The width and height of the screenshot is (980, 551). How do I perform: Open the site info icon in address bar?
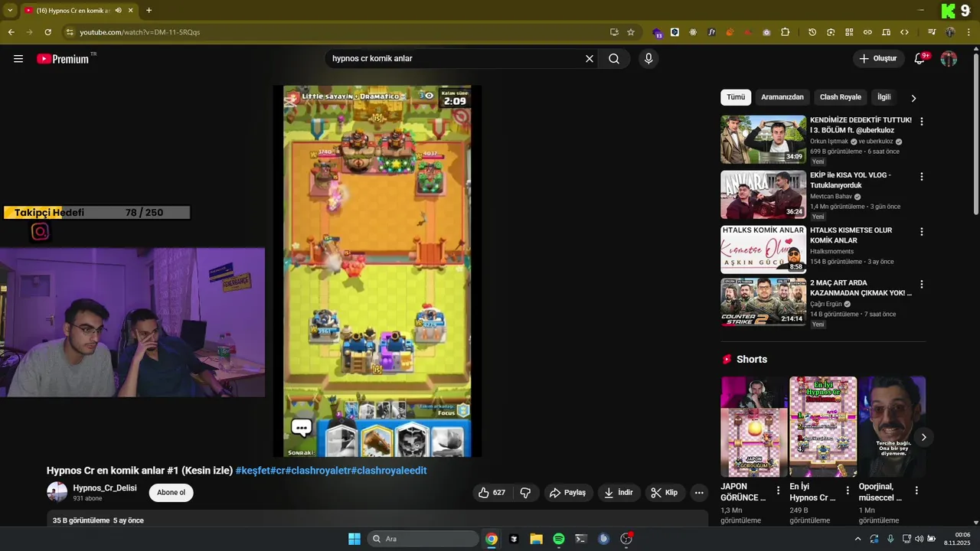tap(69, 32)
